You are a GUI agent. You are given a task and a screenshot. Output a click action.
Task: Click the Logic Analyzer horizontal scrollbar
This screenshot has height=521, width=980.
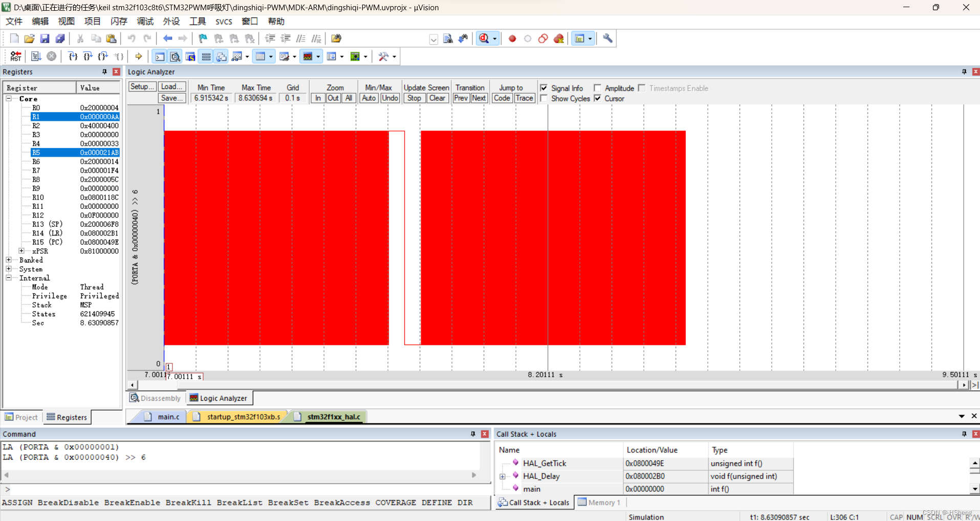click(548, 385)
